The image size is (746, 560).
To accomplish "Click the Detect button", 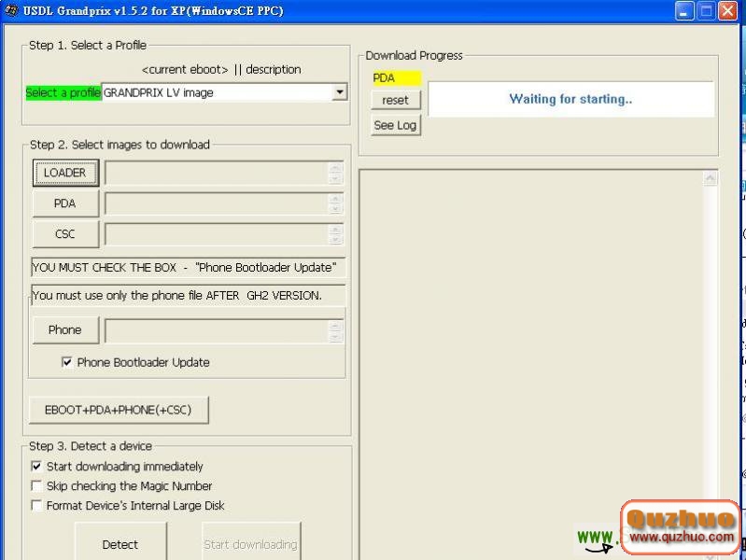I will pyautogui.click(x=120, y=541).
